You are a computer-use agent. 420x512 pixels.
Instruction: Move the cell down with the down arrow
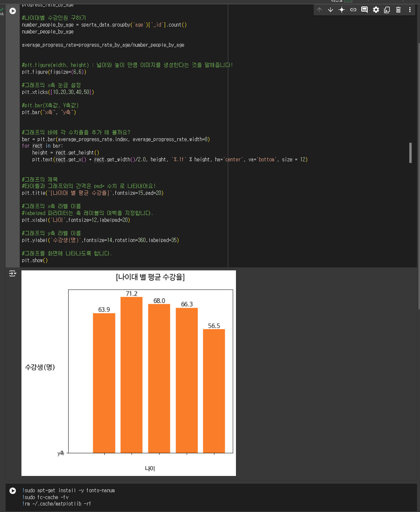click(330, 10)
